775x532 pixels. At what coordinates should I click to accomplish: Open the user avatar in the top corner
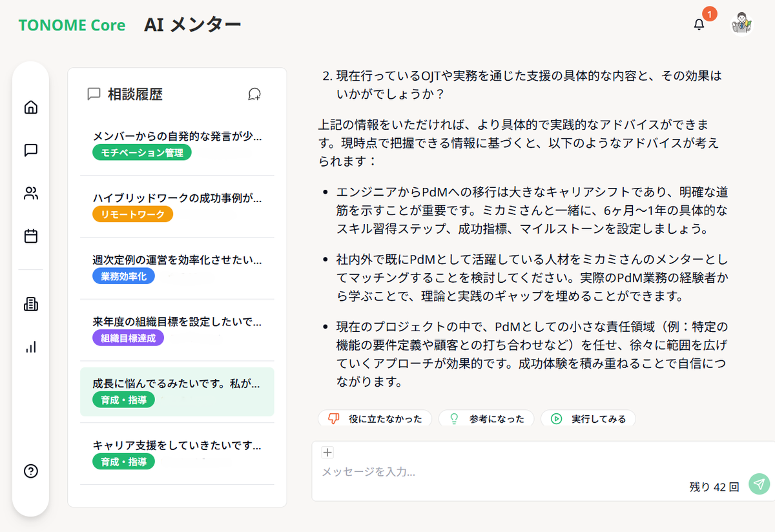(x=741, y=25)
